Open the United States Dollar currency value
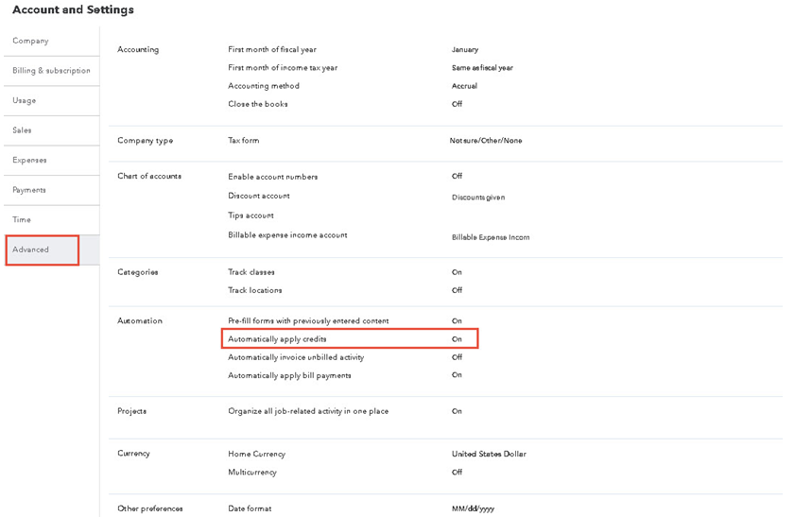The width and height of the screenshot is (812, 517). (x=489, y=454)
